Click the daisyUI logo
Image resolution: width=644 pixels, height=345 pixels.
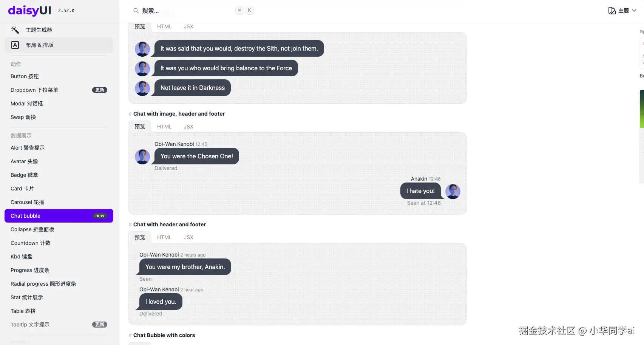29,11
